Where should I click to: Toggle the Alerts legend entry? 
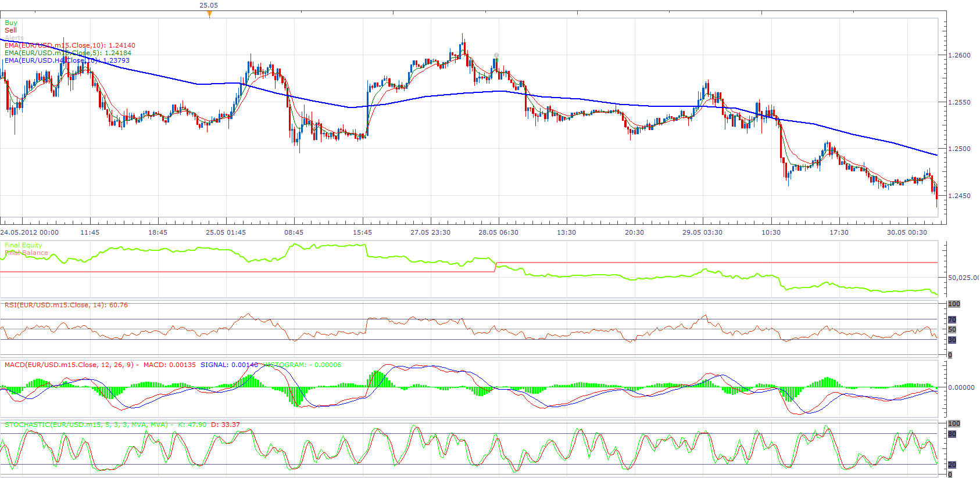pos(14,38)
